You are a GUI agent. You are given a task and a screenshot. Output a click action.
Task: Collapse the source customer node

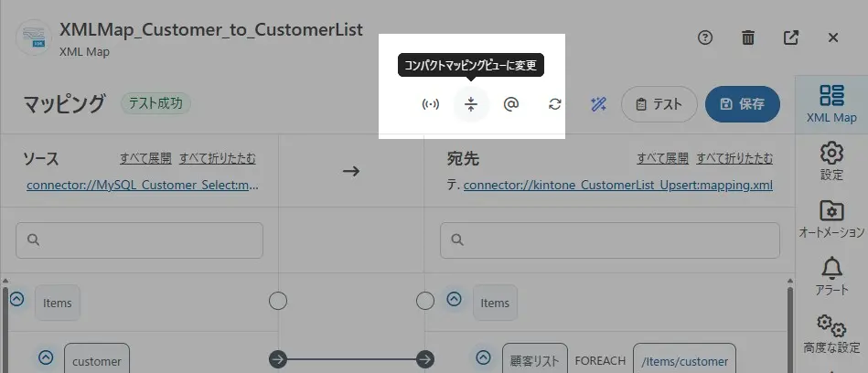46,357
